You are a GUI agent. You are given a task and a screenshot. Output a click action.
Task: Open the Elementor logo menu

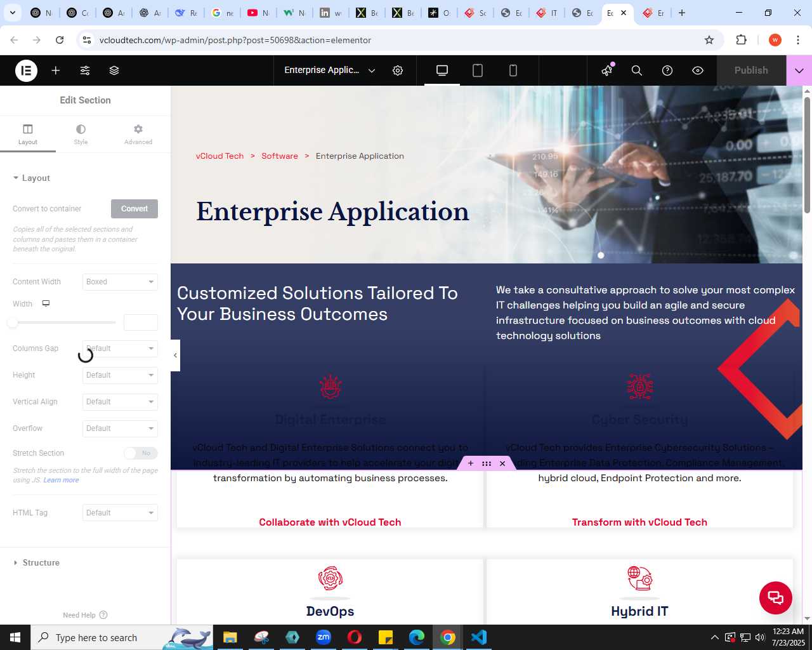coord(26,70)
